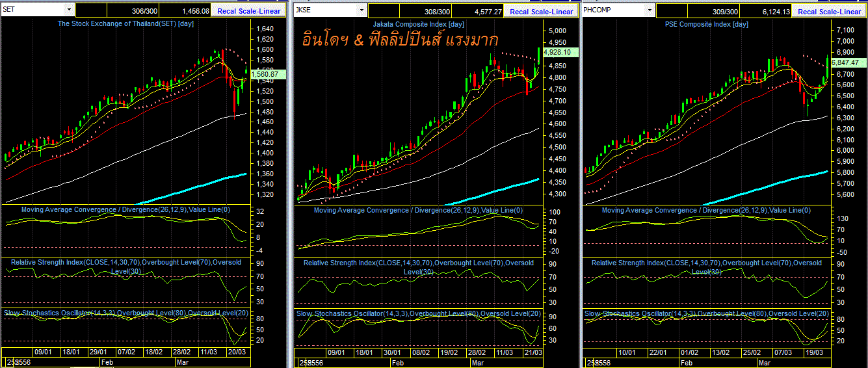Screen dimensions: 868x368
Task: Click the Jakata Composite Index chart title
Action: click(x=418, y=24)
